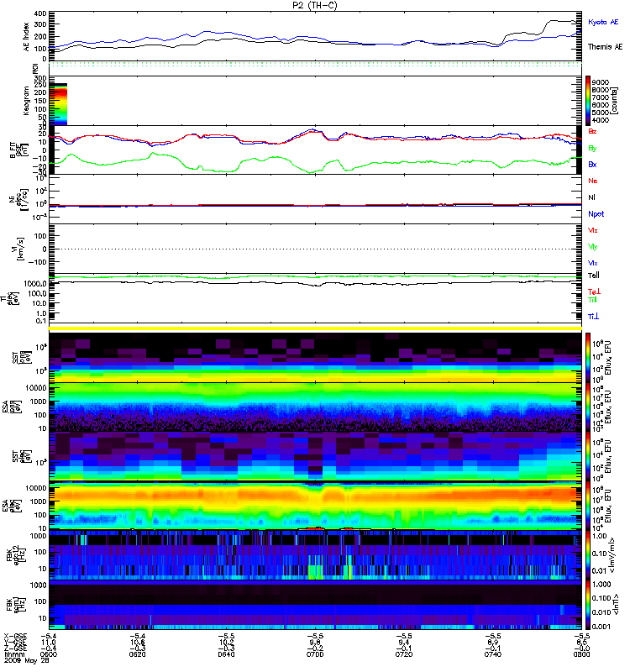Select the red Viz legend label
The width and height of the screenshot is (630, 672).
pos(593,230)
